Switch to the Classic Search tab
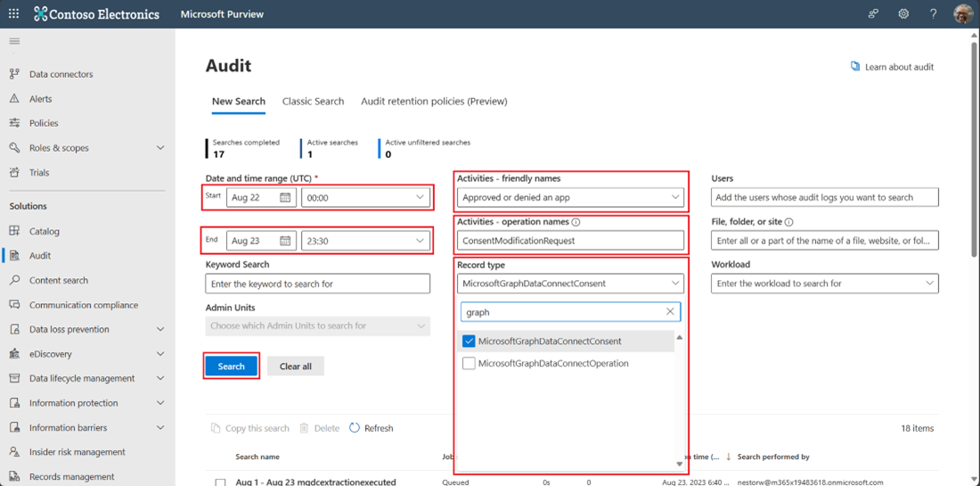 [x=313, y=102]
